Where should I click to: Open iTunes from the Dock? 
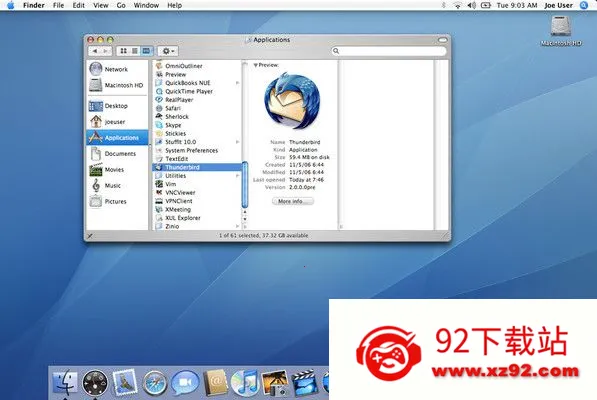point(244,383)
